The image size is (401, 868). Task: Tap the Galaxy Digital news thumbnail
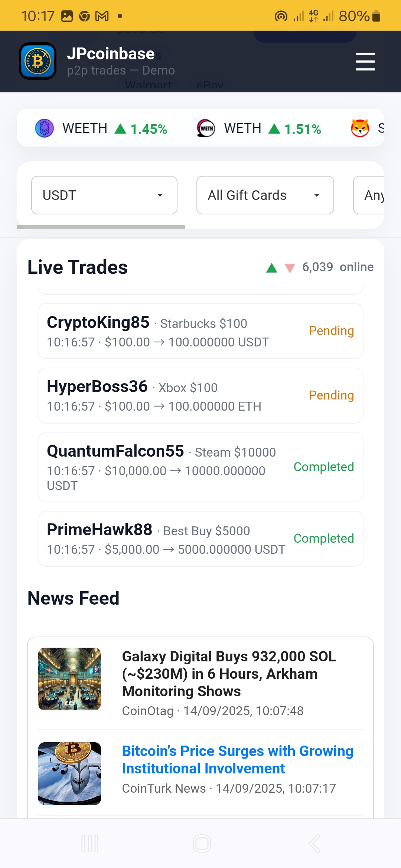[x=69, y=679]
